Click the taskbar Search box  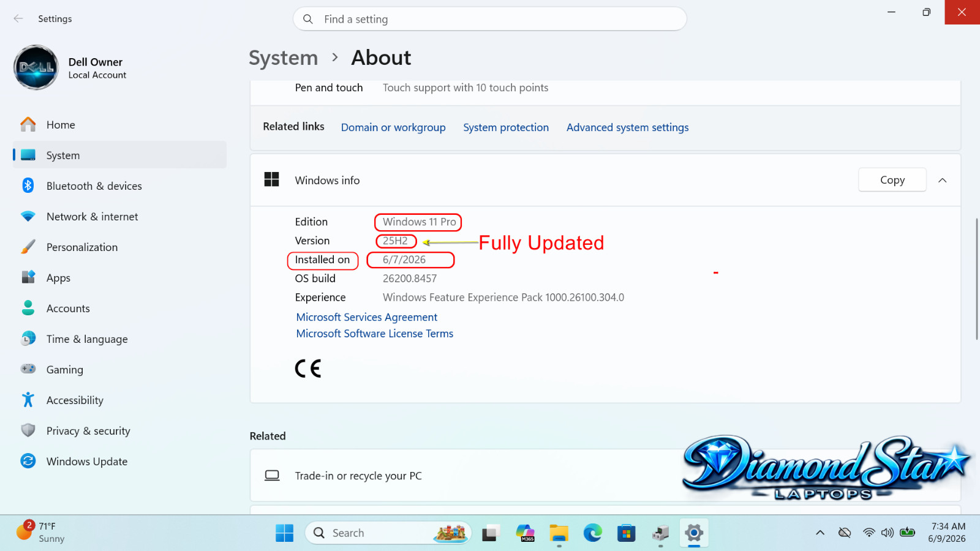click(388, 533)
